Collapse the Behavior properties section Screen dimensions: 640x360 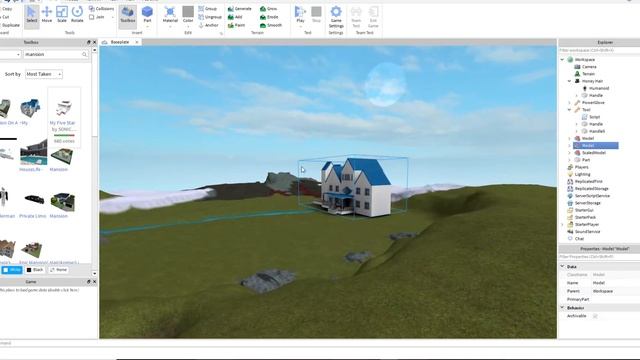coord(562,308)
